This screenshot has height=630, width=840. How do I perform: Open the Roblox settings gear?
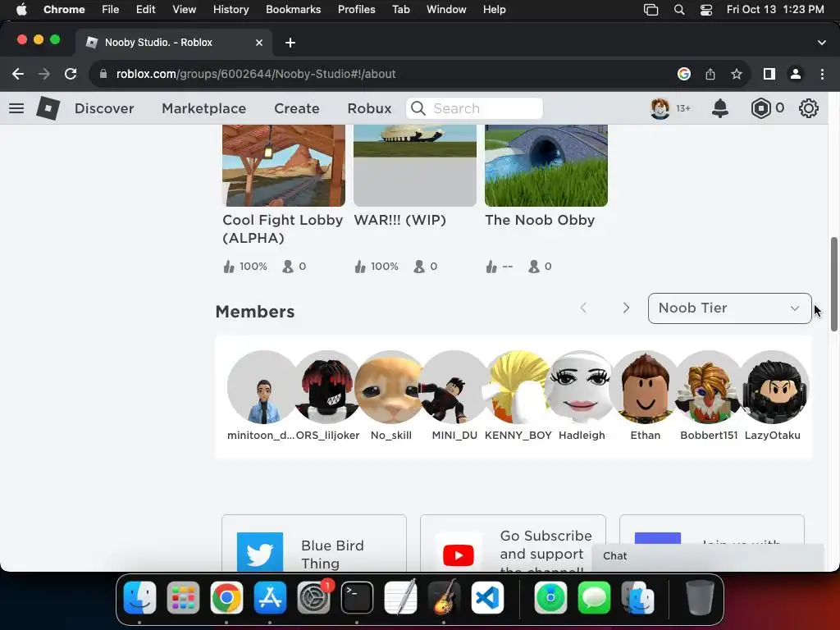(x=808, y=108)
